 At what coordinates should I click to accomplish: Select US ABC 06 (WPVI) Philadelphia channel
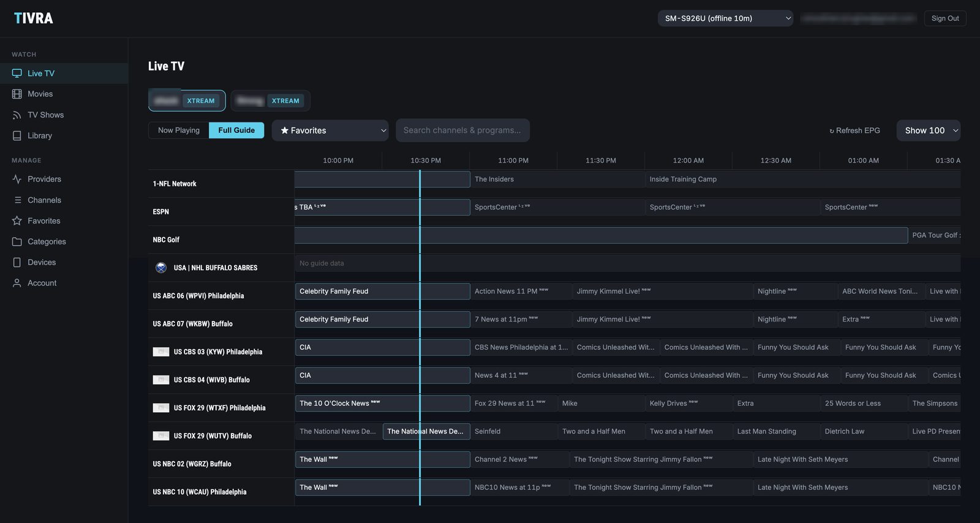[x=221, y=296]
